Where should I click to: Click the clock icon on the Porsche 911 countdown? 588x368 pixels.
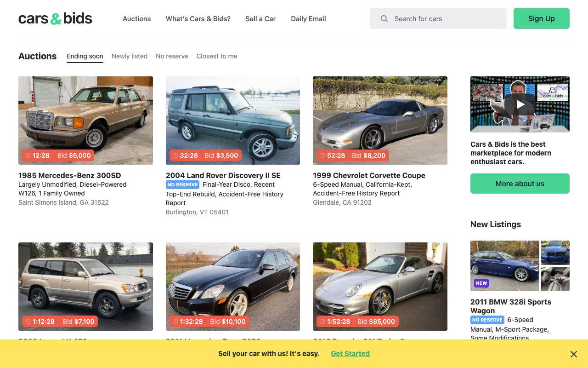[x=322, y=322]
